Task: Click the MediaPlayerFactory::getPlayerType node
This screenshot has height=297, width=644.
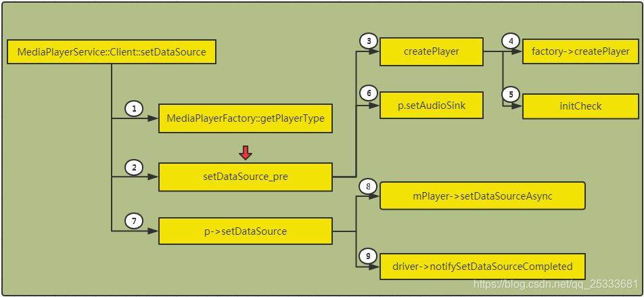Action: [245, 118]
